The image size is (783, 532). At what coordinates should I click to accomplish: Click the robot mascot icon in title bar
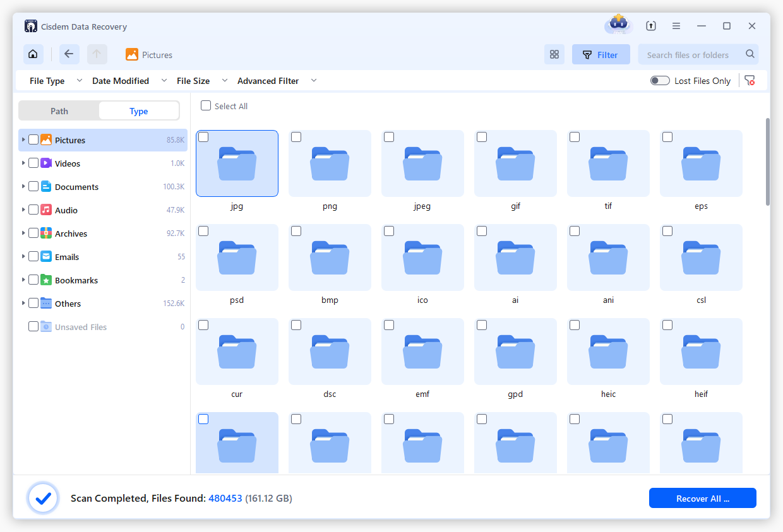click(x=618, y=25)
